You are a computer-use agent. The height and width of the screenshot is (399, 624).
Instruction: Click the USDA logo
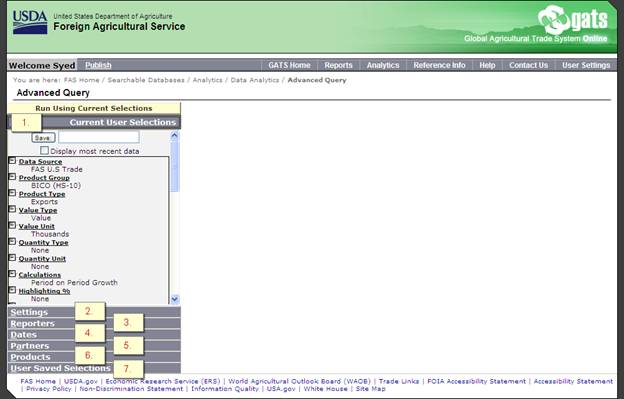[30, 22]
